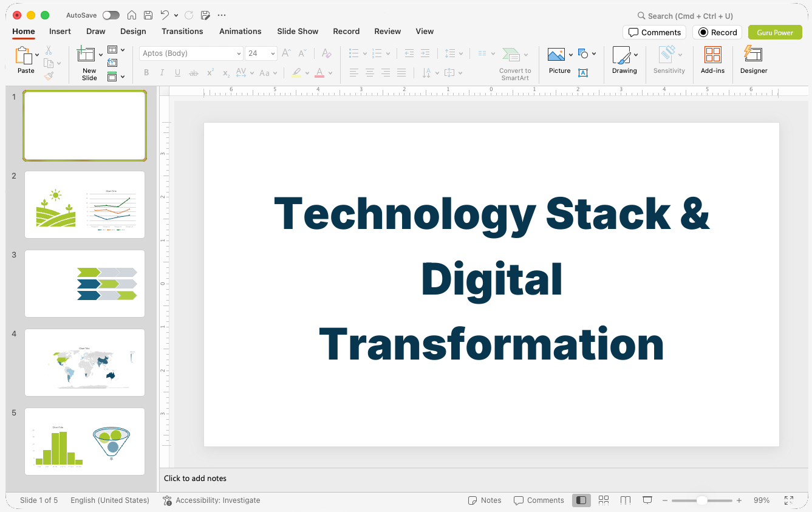The image size is (812, 512).
Task: Select slide 3 thumbnail with chevron arrows
Action: (84, 284)
